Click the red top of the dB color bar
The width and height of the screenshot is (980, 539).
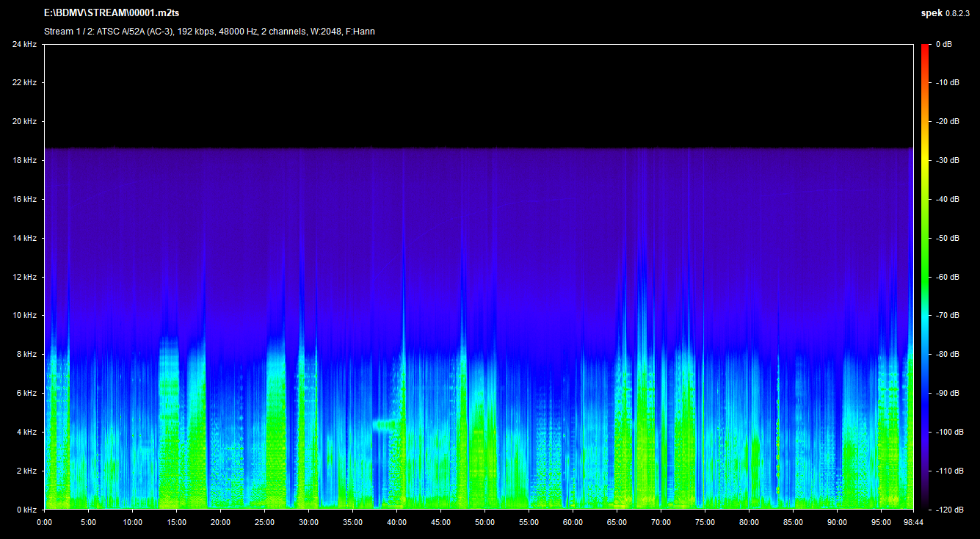(926, 48)
